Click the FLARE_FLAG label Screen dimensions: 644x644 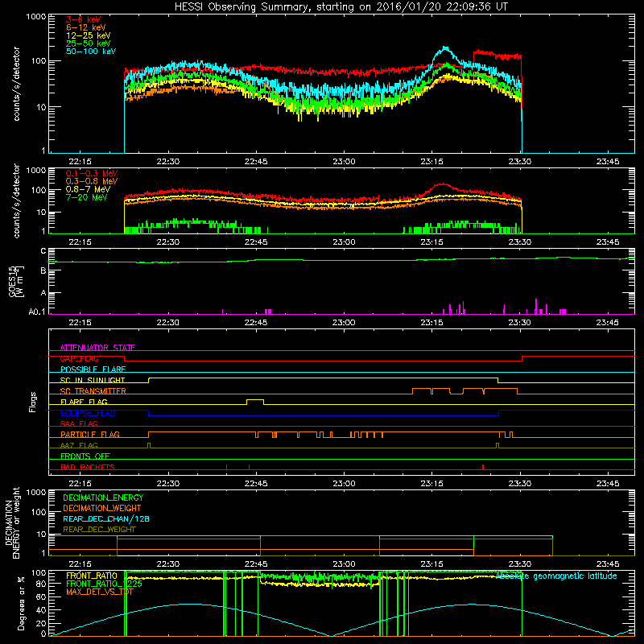click(x=84, y=402)
